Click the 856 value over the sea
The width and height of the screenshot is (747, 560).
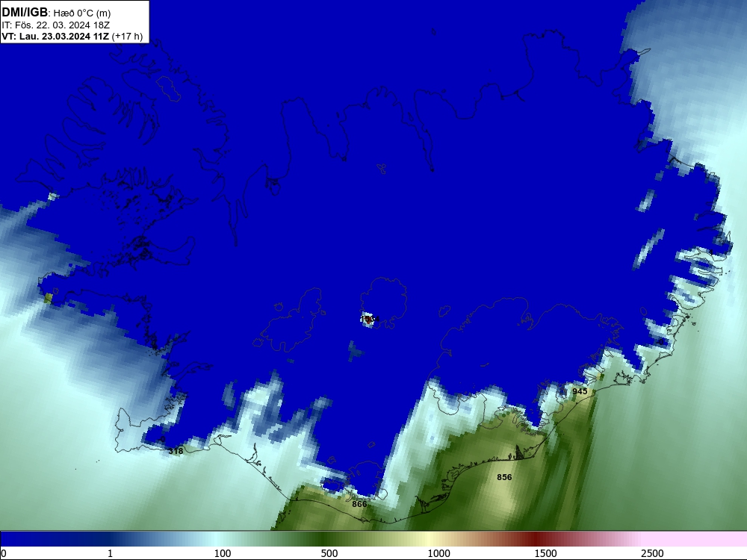504,477
